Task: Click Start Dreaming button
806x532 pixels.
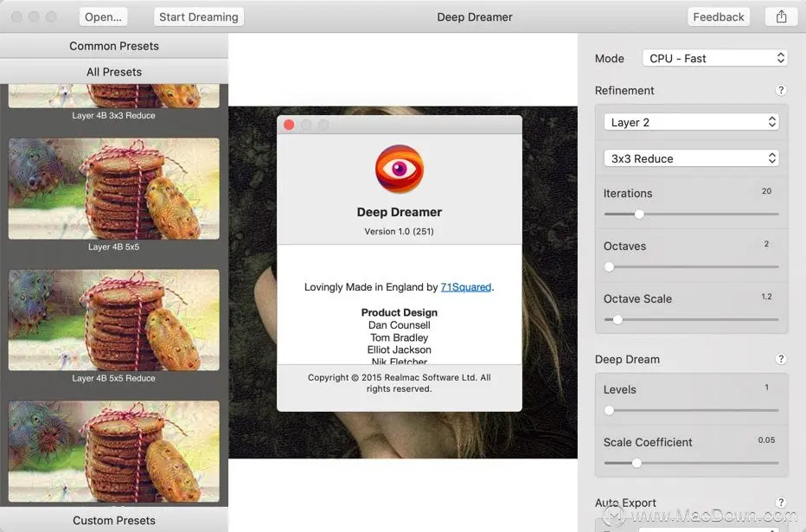Action: pos(198,17)
